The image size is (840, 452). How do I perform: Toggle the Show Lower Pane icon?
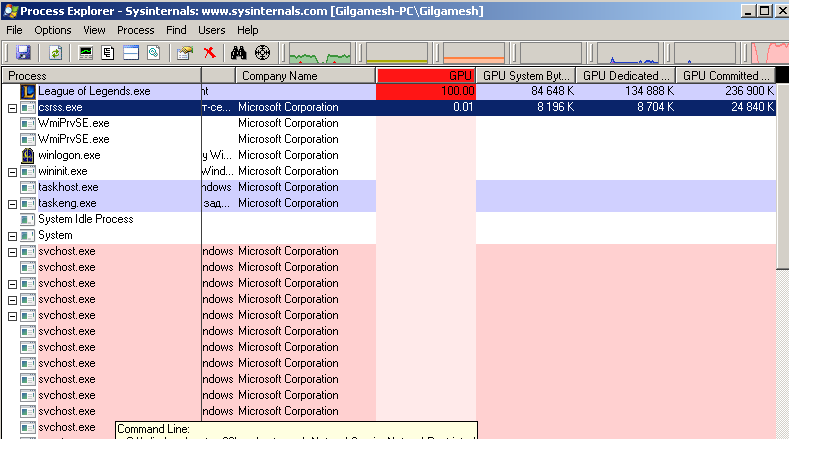(x=131, y=52)
